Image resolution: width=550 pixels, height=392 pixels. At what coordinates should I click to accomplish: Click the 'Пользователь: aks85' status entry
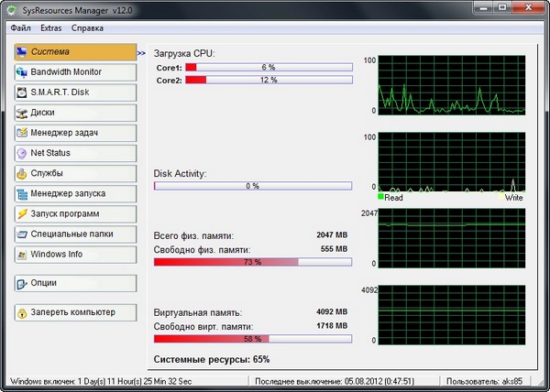click(484, 381)
